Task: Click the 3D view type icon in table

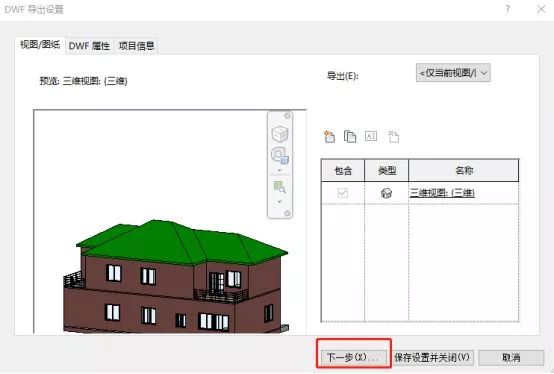Action: [x=386, y=193]
